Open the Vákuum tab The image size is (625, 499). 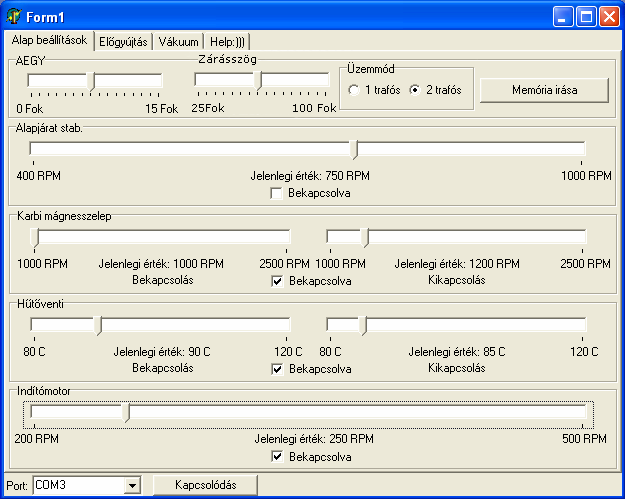(178, 42)
